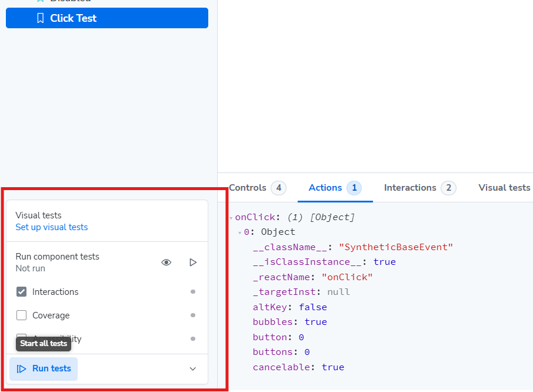Screen dimensions: 533x392
Task: Click the "SyntheticBaseEvent" string value
Action: (x=396, y=247)
